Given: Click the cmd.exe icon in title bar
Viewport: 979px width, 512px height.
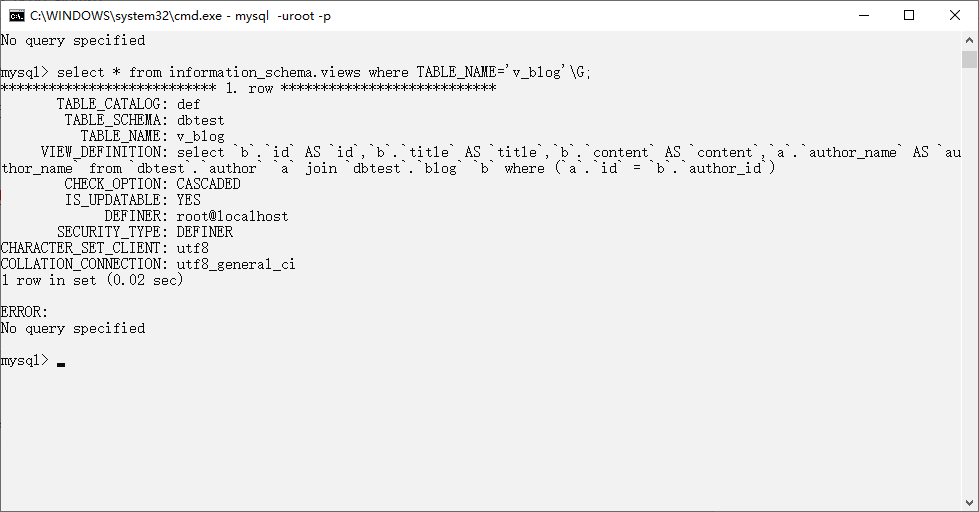Looking at the screenshot, I should (x=17, y=16).
